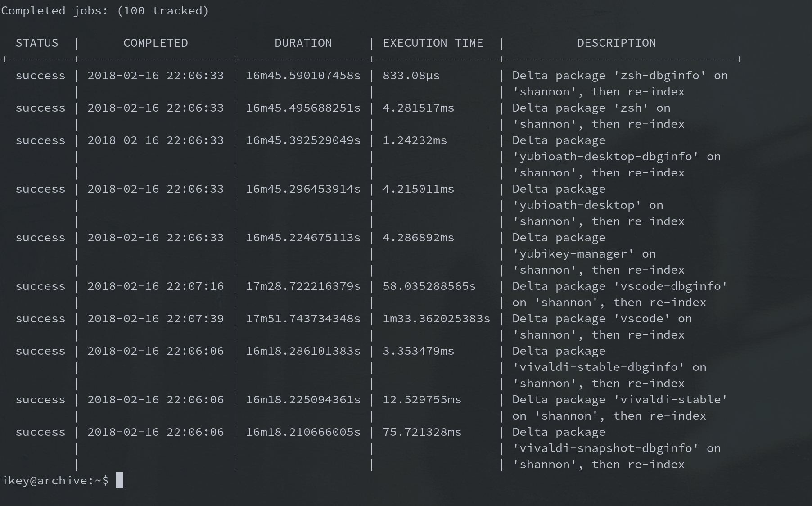The width and height of the screenshot is (812, 506).
Task: Click duration 16m45.296453914s
Action: coord(303,189)
